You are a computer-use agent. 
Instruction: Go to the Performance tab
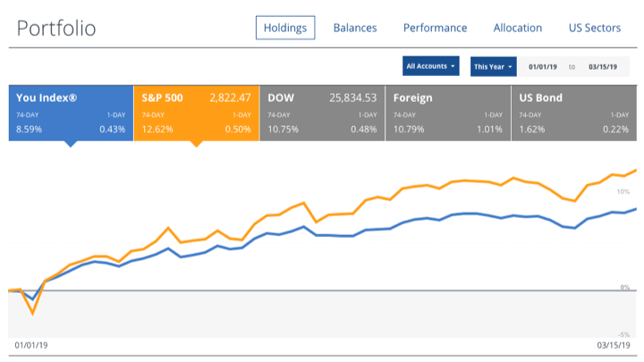(x=435, y=28)
